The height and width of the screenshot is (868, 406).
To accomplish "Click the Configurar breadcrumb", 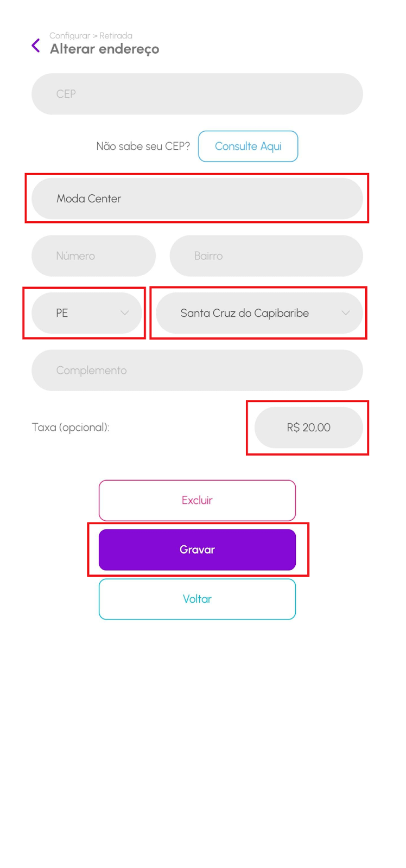I will click(x=69, y=36).
